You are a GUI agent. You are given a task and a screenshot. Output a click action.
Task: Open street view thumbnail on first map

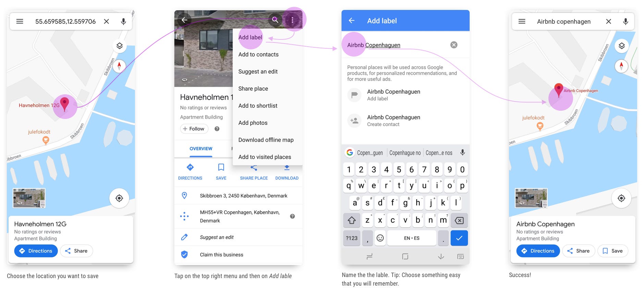[x=29, y=198]
